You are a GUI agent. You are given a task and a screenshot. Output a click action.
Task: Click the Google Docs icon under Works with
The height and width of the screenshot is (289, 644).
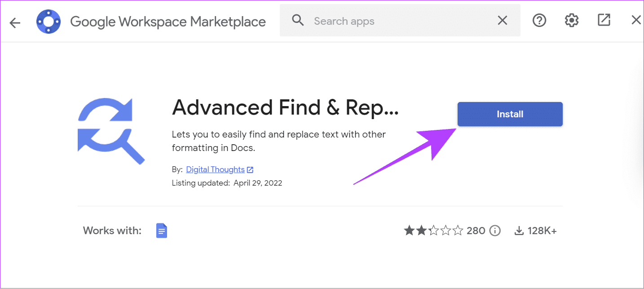coord(162,231)
